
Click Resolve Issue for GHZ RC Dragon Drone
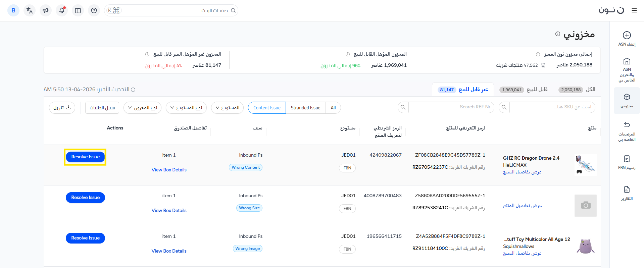point(85,157)
